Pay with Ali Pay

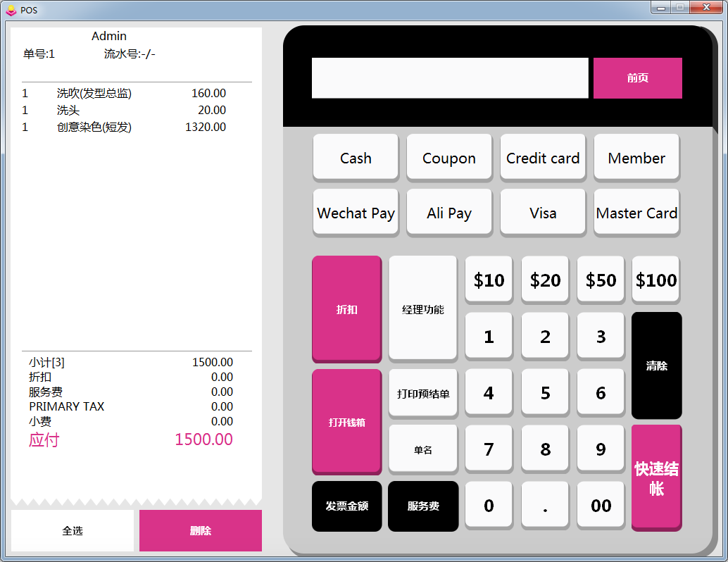[x=449, y=213]
